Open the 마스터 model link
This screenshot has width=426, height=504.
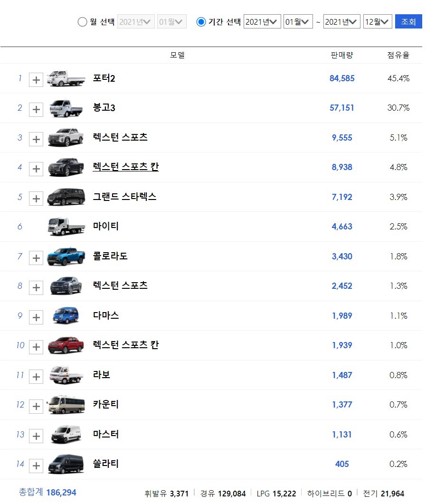pyautogui.click(x=106, y=434)
